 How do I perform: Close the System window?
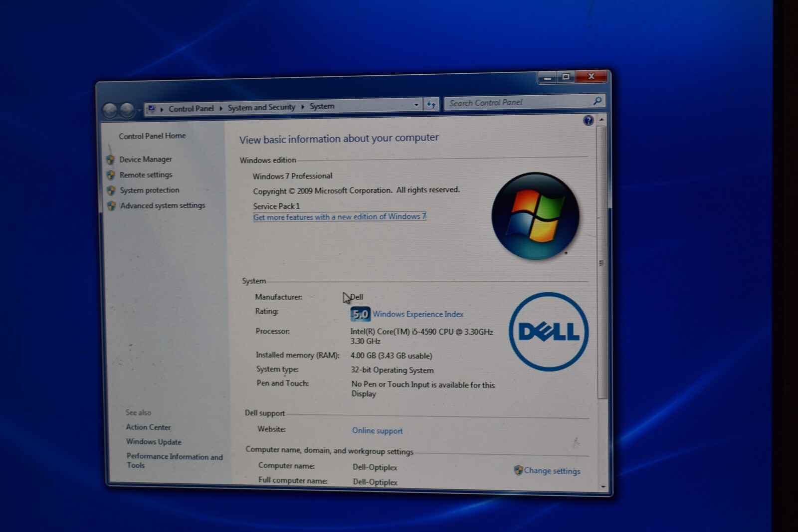point(591,76)
